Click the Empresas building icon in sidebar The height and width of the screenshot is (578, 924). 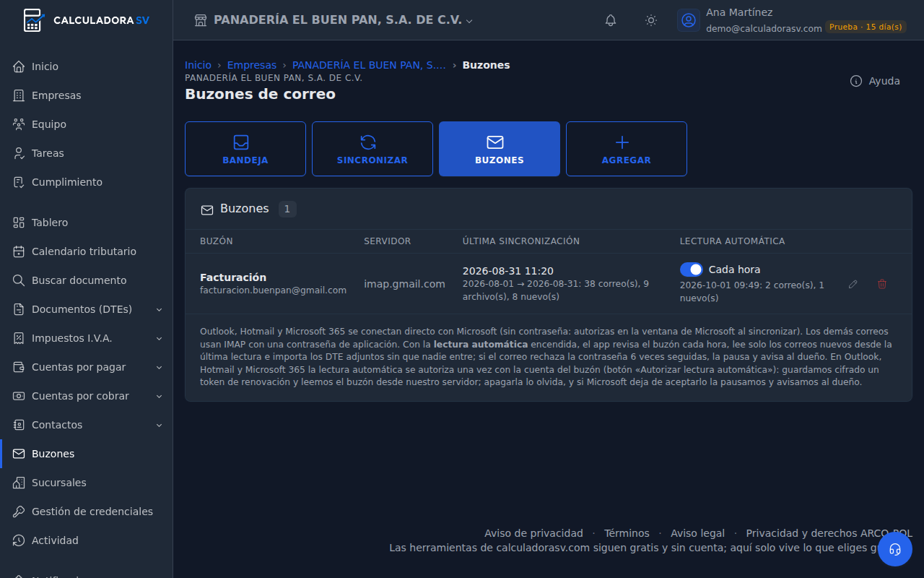[19, 95]
